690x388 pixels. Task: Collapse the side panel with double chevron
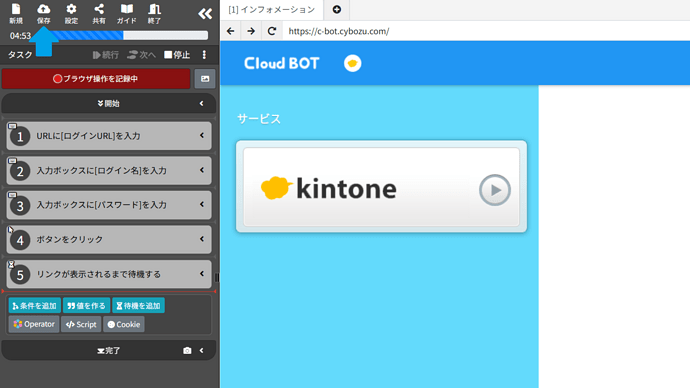[x=205, y=14]
